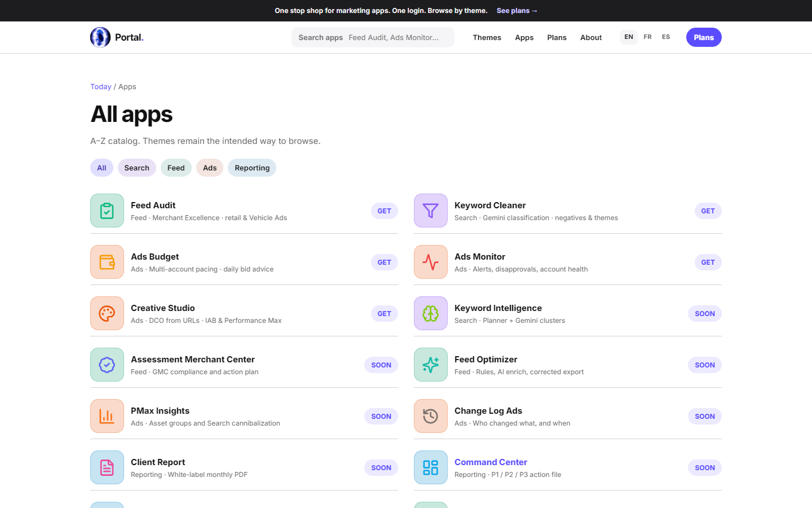
Task: Get the Keyword Cleaner app
Action: coord(708,211)
